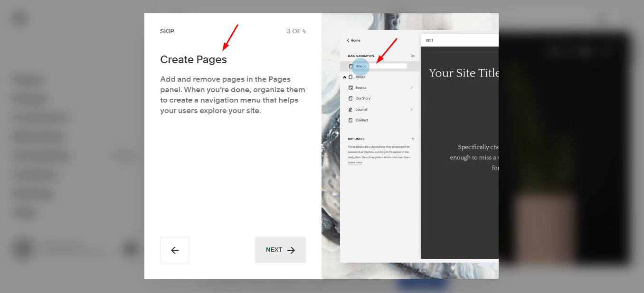Expand the Journal row chevron
Viewport: 644px width, 293px height.
[411, 110]
